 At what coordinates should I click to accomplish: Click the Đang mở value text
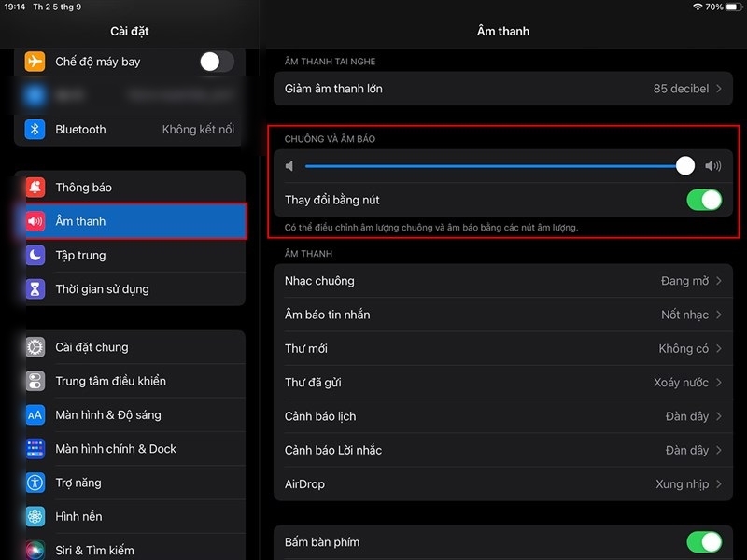(684, 281)
